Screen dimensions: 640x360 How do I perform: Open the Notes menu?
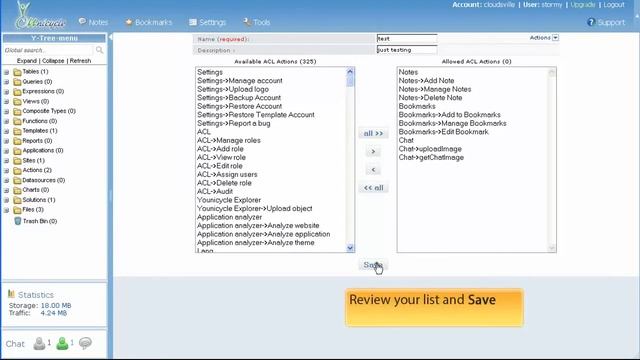[93, 22]
